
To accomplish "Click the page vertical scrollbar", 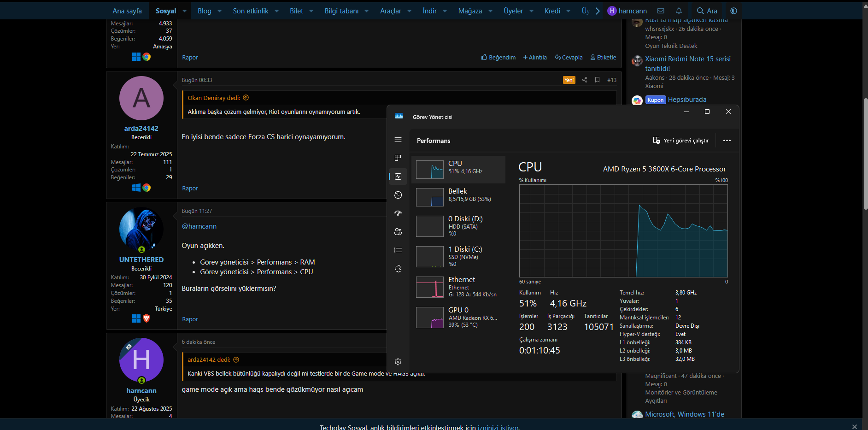I will click(865, 154).
